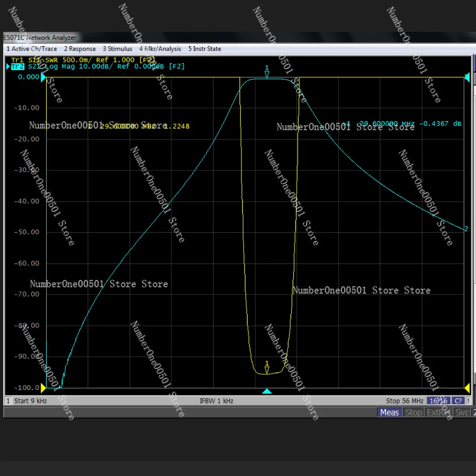Image resolution: width=476 pixels, height=476 pixels.
Task: Click yellow marker 1 at bottom of SWR trace
Action: (x=267, y=369)
